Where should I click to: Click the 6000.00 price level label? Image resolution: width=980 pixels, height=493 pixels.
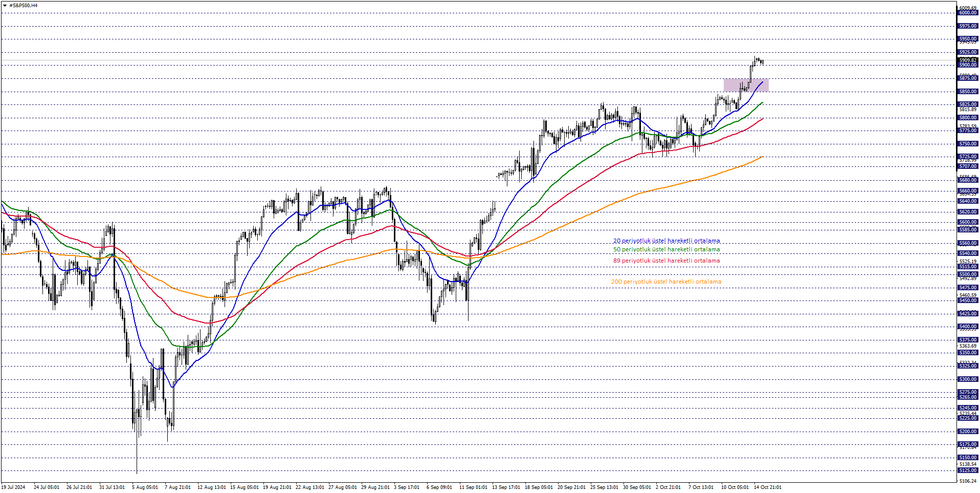click(x=968, y=13)
